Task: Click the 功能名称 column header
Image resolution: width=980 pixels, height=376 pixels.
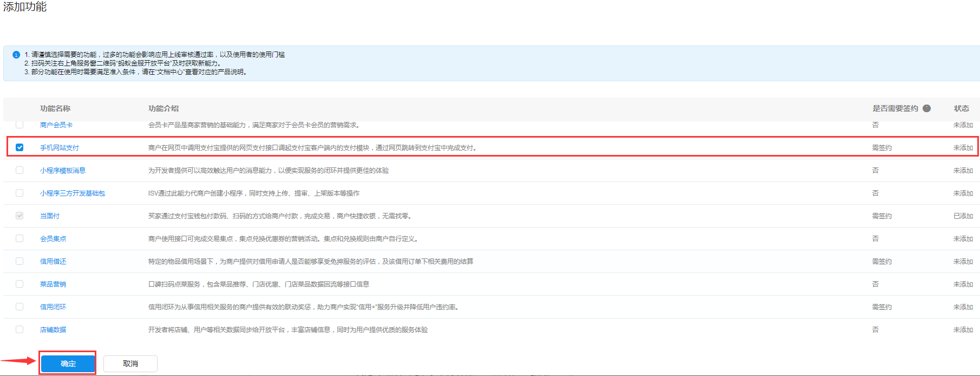Action: [55, 108]
